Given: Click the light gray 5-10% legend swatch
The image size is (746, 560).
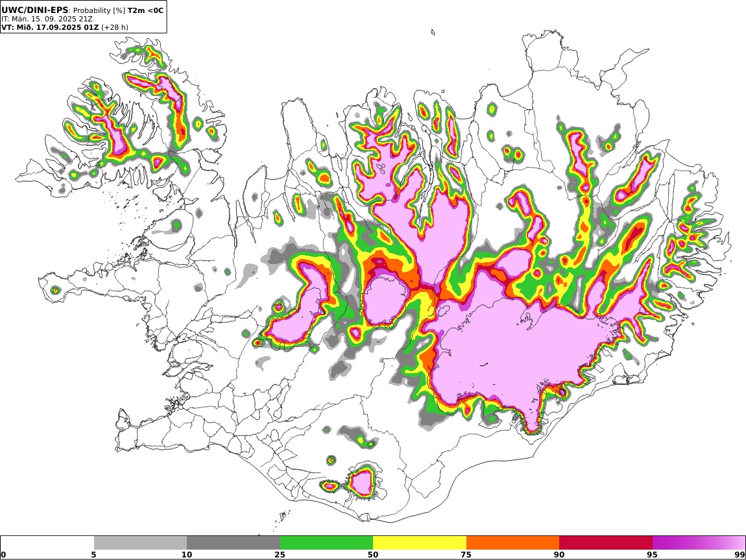Looking at the screenshot, I should (x=140, y=542).
